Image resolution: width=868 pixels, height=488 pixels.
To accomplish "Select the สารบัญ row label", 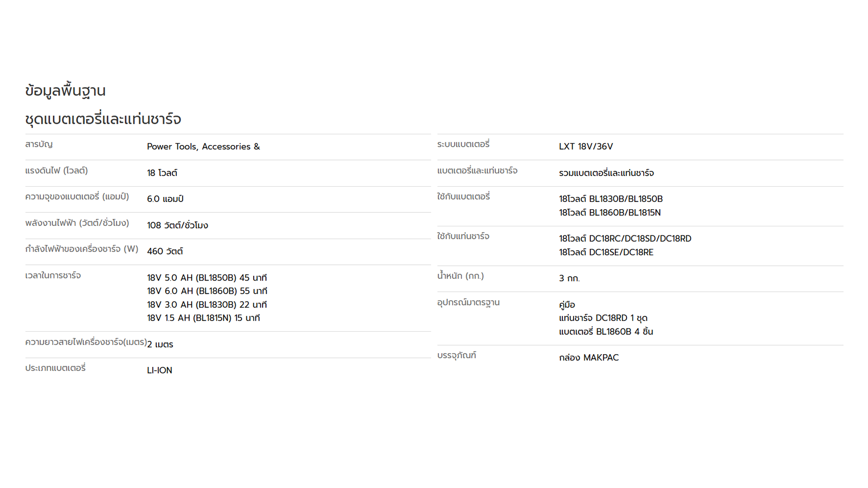I will [x=39, y=144].
